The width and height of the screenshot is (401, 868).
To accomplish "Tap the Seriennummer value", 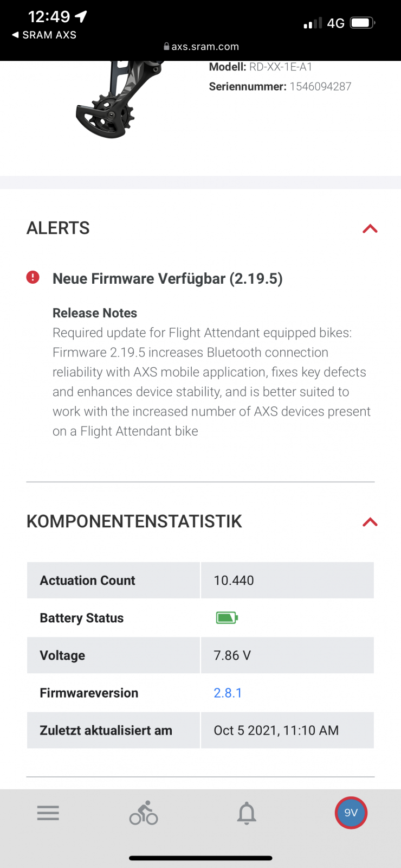I will [x=320, y=87].
